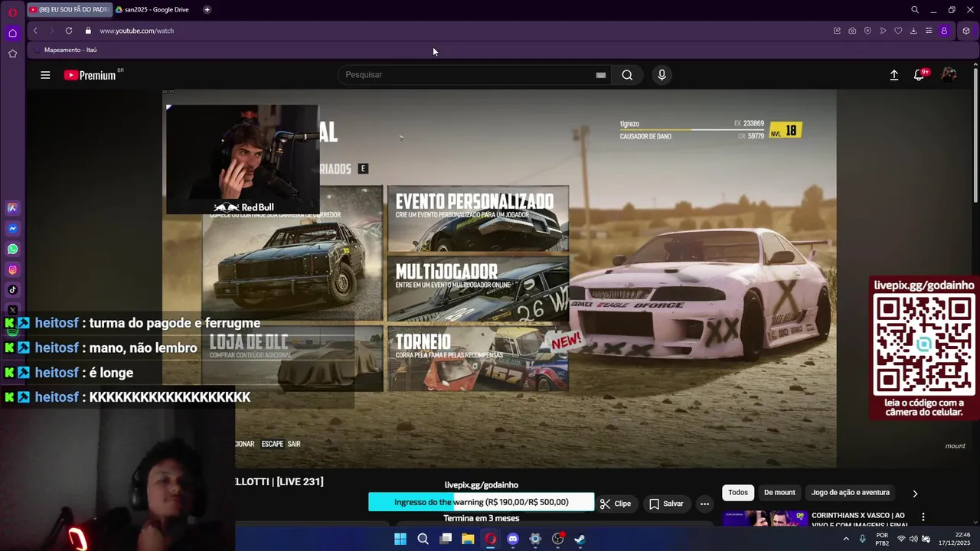Image resolution: width=980 pixels, height=551 pixels.
Task: Open the CORINTHIANS X VASCO video title
Action: (x=859, y=520)
